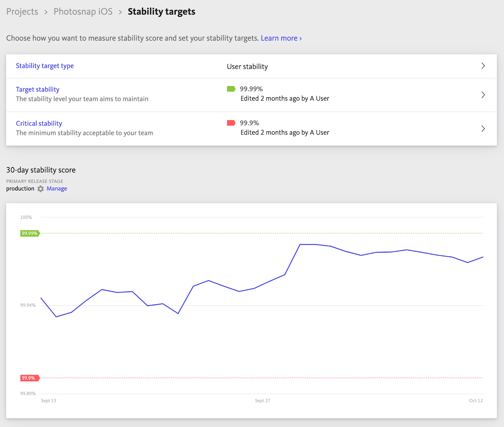Click the 99.99% target value in settings
Viewport: 504px width, 427px height.
(251, 89)
